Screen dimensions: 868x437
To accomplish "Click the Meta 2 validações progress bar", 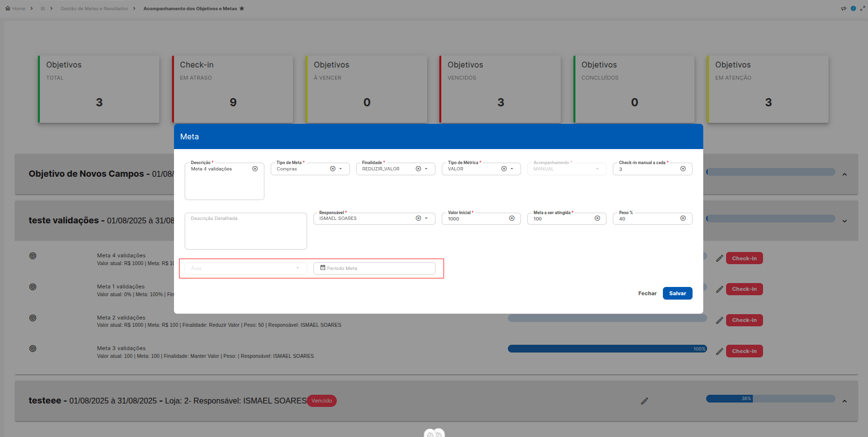I will 608,318.
